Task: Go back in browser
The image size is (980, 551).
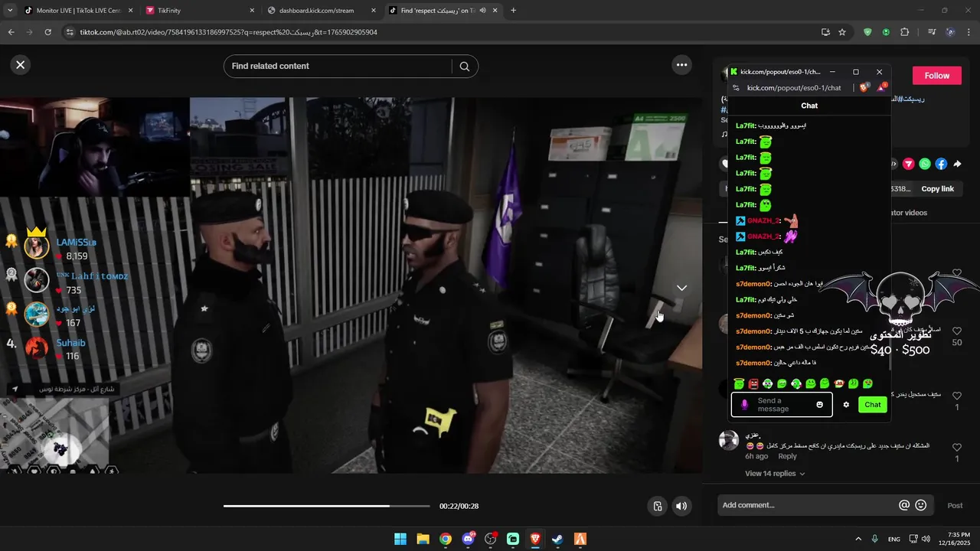Action: coord(11,32)
